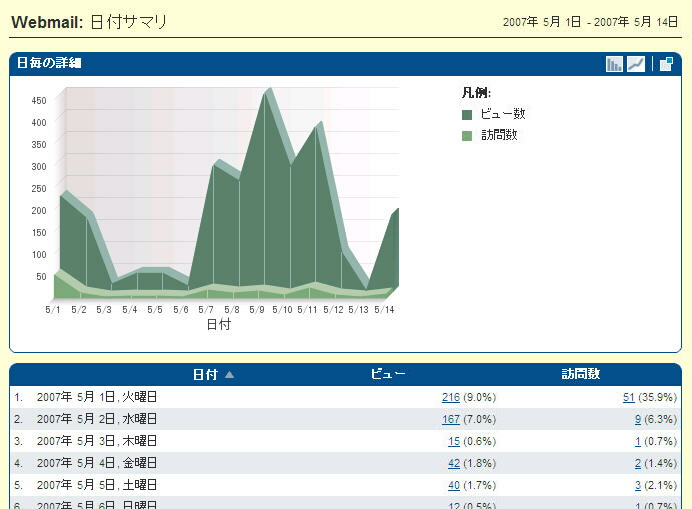Viewport: 692px width, 509px height.
Task: Click the 15 views link for May 3
Action: coord(453,441)
